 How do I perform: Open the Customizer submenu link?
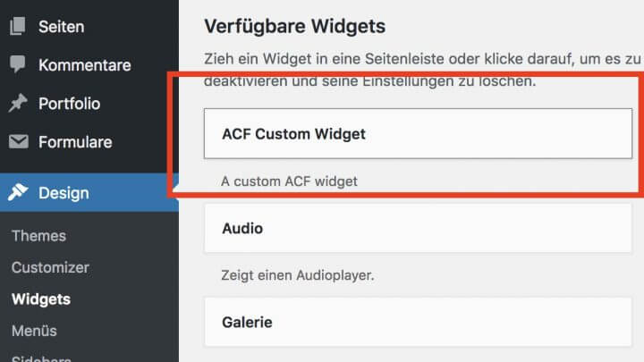click(50, 267)
